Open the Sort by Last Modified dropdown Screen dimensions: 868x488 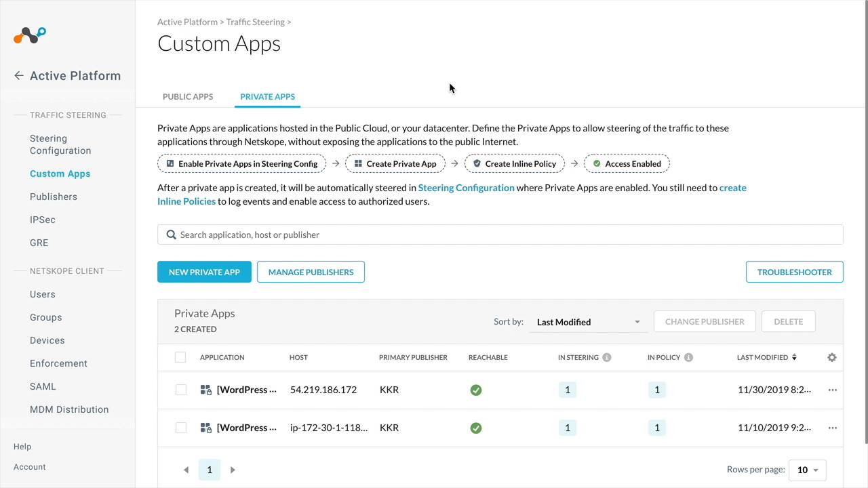(588, 322)
